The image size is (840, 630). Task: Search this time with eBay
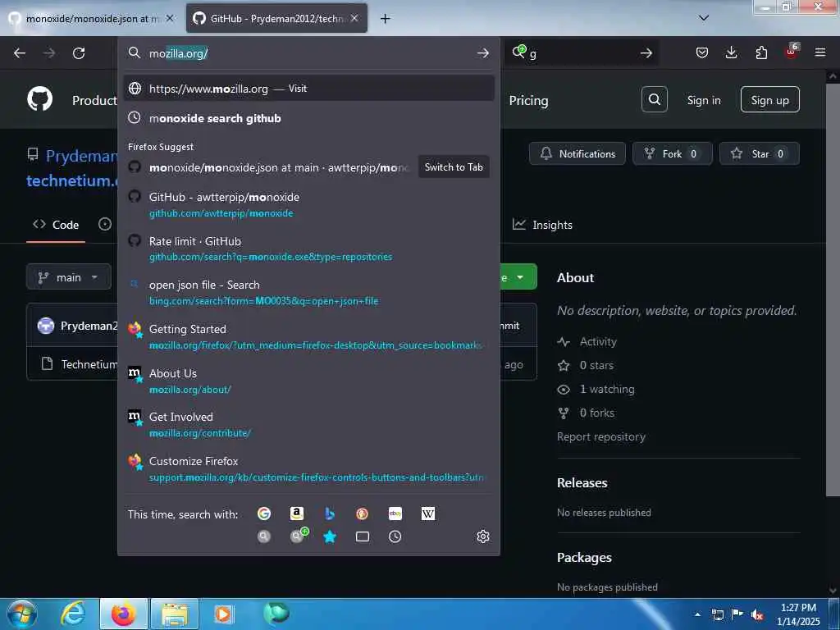tap(395, 514)
